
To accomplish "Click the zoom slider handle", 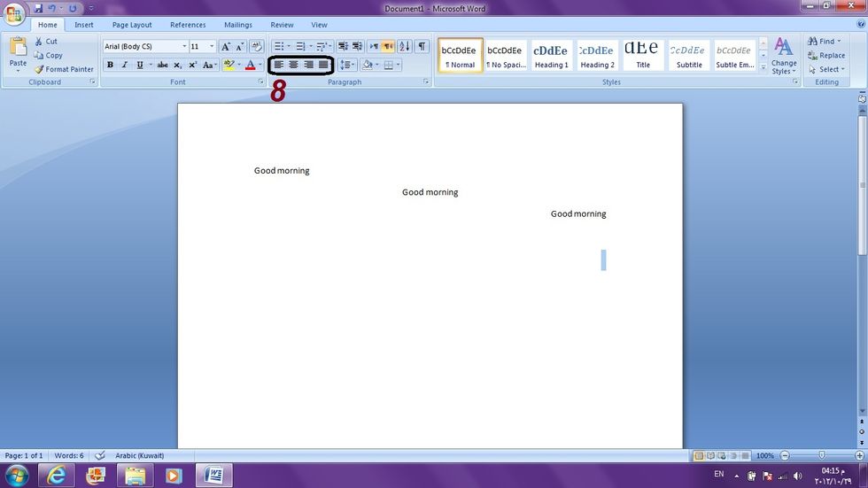I will point(822,455).
